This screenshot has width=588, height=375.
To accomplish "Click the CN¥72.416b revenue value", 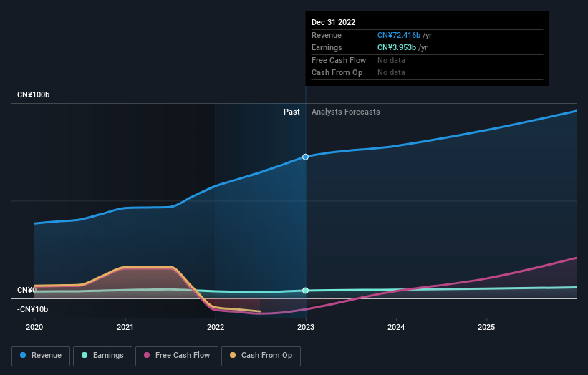I will (x=399, y=35).
